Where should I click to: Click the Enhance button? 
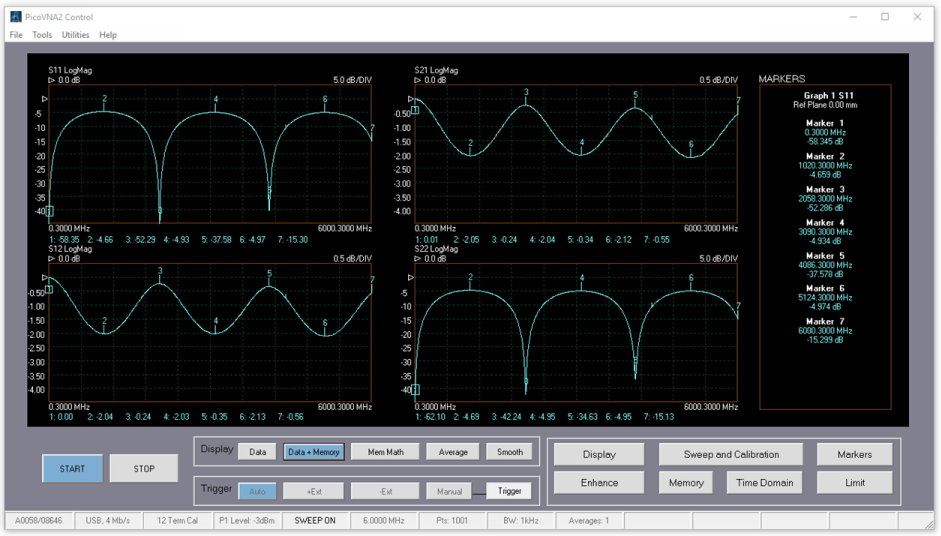pos(599,482)
